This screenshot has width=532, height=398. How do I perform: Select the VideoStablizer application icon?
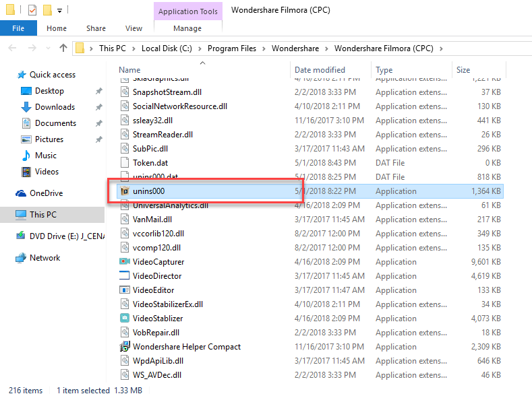(x=125, y=318)
